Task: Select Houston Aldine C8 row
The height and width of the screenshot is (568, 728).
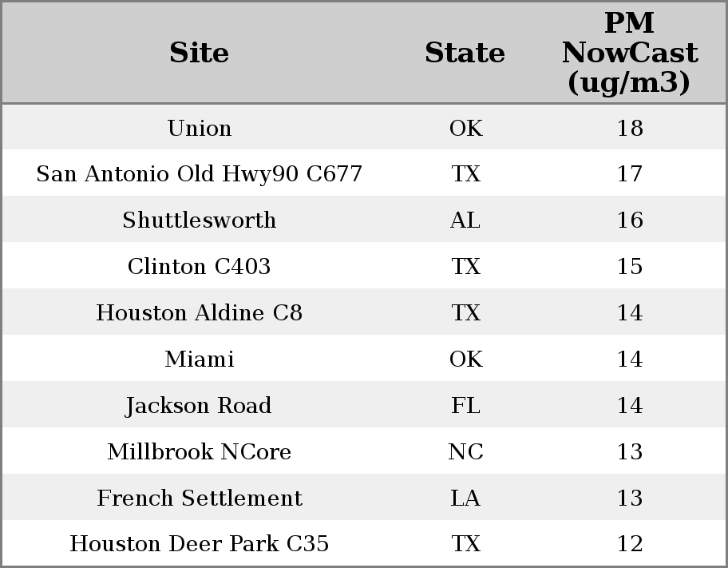Action: 364,312
